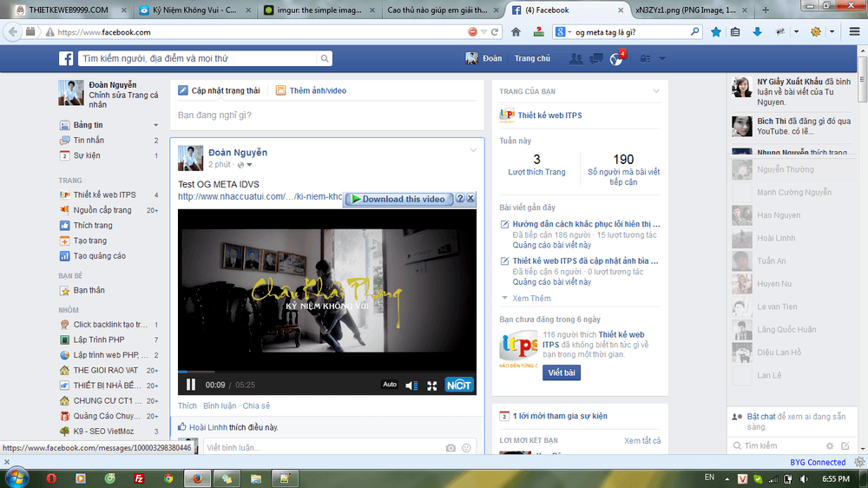Screen dimensions: 868x488
Task: Click Download this video button
Action: click(x=398, y=199)
